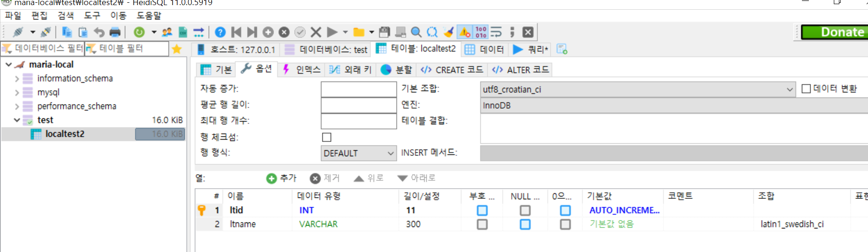Click the Print icon
Viewport: 868px width, 252px height.
click(115, 32)
